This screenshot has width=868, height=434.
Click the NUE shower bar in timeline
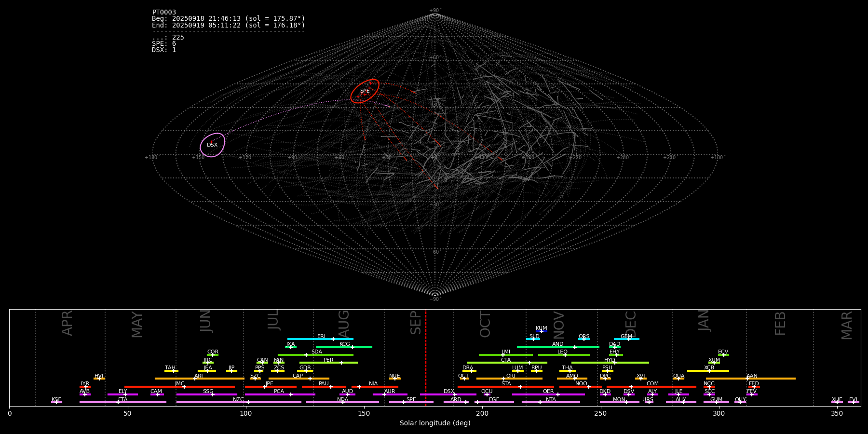click(395, 379)
